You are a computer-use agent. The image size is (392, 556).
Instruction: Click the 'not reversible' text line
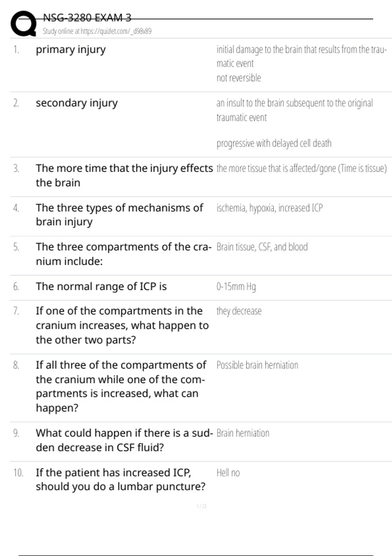pos(239,78)
